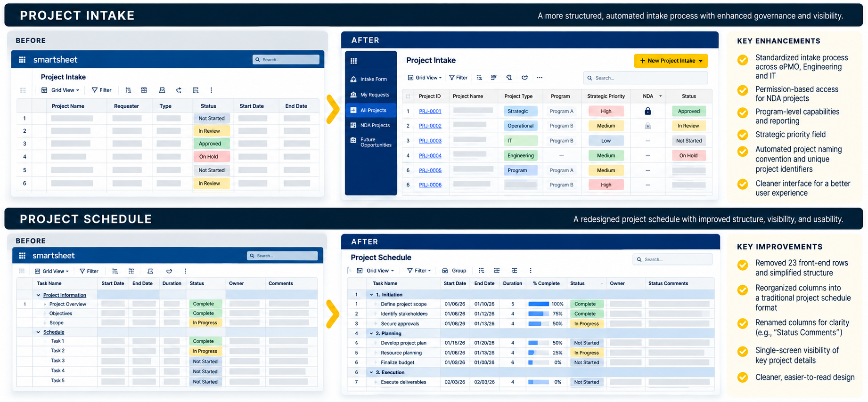Image resolution: width=868 pixels, height=402 pixels.
Task: Open NDA Projects in the After sidebar
Action: click(x=371, y=125)
